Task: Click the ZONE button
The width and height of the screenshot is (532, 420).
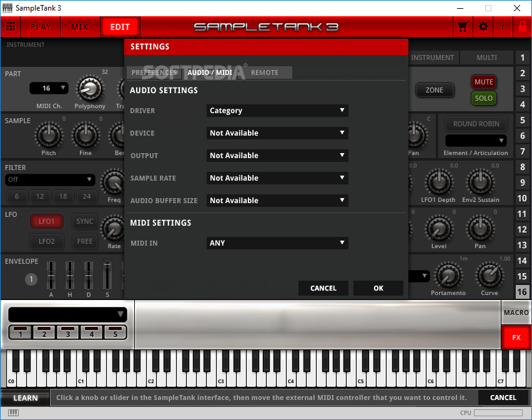Action: point(435,90)
